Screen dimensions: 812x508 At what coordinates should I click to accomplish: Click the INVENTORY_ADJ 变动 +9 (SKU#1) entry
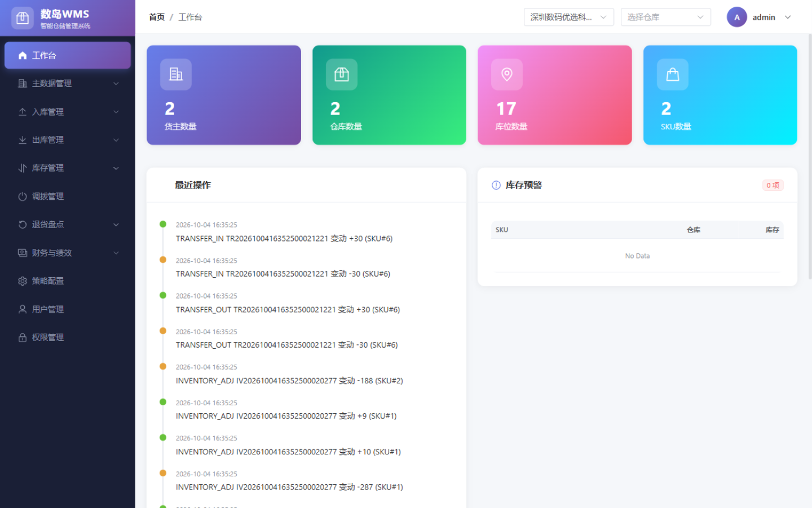(286, 416)
